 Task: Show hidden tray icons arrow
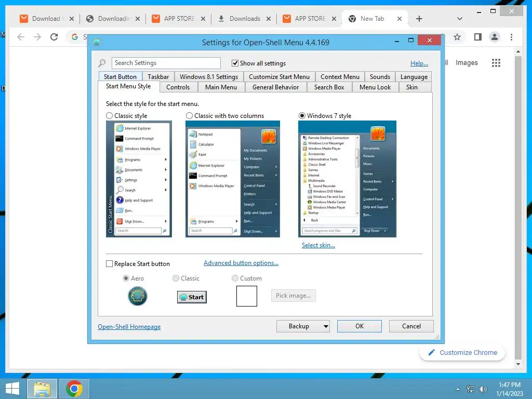(x=458, y=389)
